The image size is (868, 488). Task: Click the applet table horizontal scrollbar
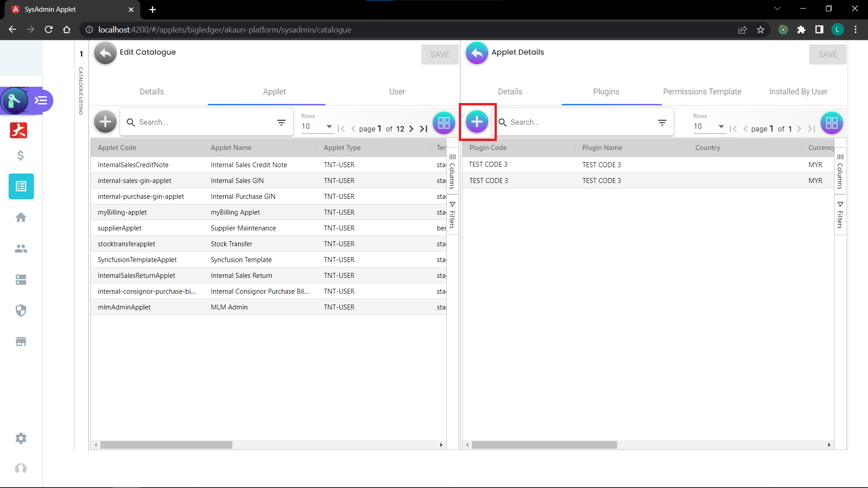pos(166,445)
